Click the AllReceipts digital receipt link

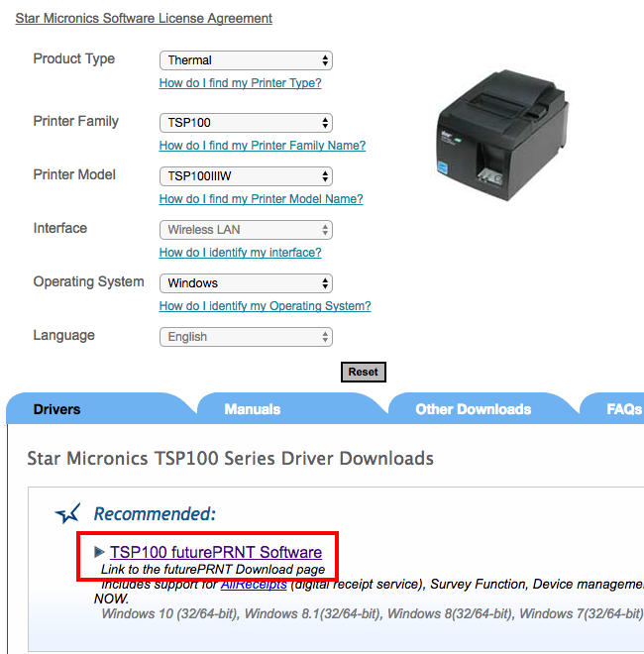tap(254, 585)
